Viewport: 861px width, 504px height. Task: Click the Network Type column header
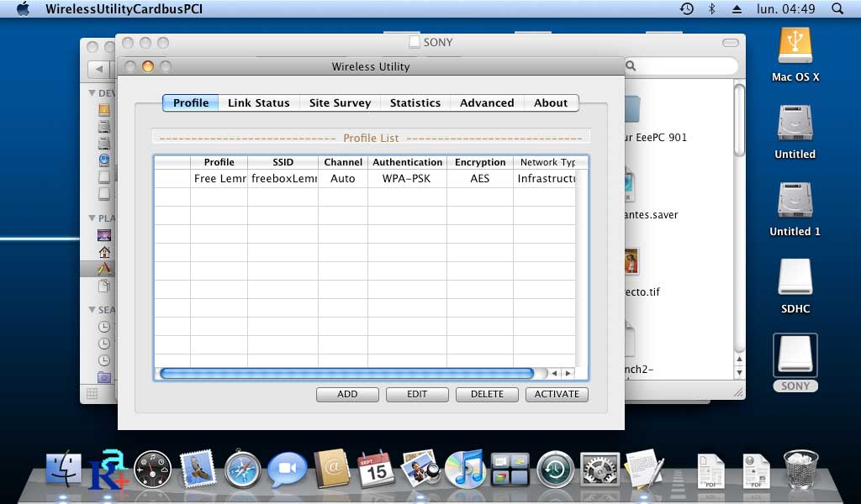[x=547, y=162]
